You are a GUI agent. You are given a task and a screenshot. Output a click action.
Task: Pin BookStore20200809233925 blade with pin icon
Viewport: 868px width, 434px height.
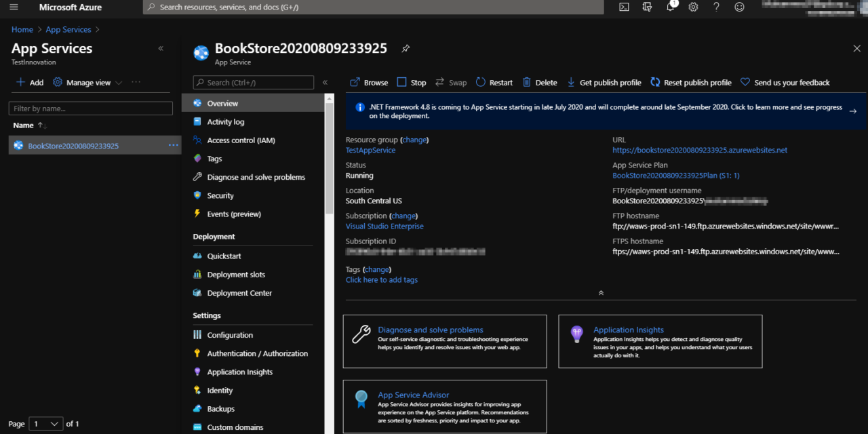pos(406,49)
